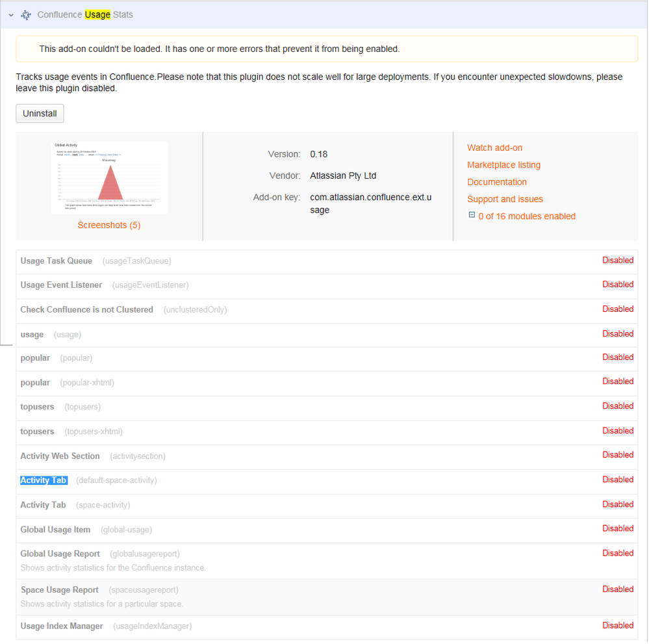This screenshot has width=649, height=644.
Task: Open the Documentation link
Action: [497, 182]
